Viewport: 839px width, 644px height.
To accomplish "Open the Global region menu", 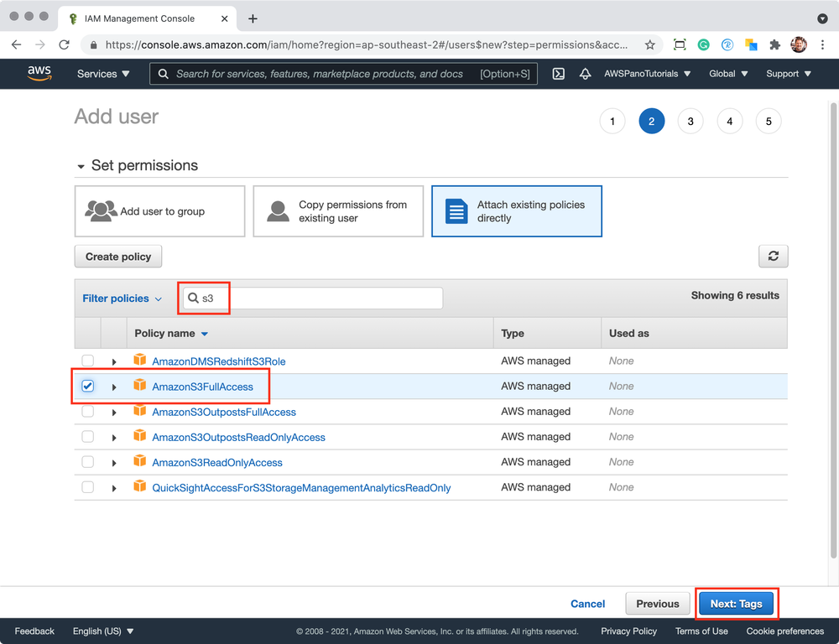I will (x=728, y=74).
